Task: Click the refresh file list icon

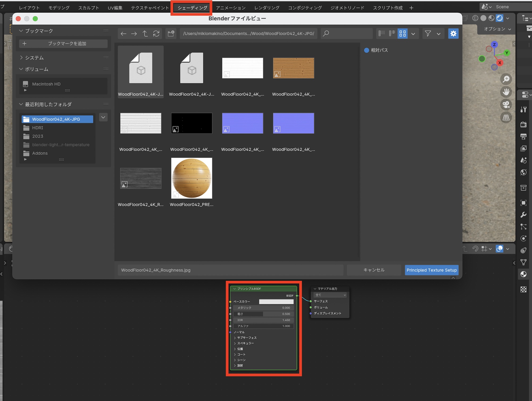Action: click(156, 34)
